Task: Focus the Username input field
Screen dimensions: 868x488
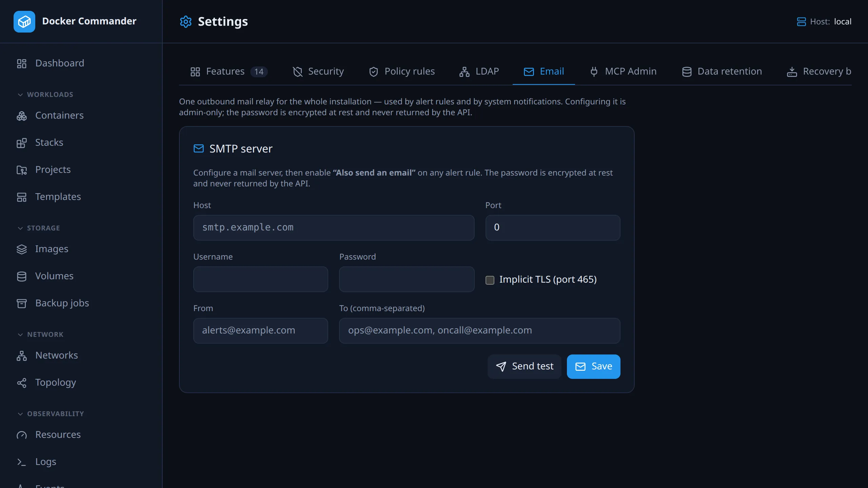Action: click(260, 279)
